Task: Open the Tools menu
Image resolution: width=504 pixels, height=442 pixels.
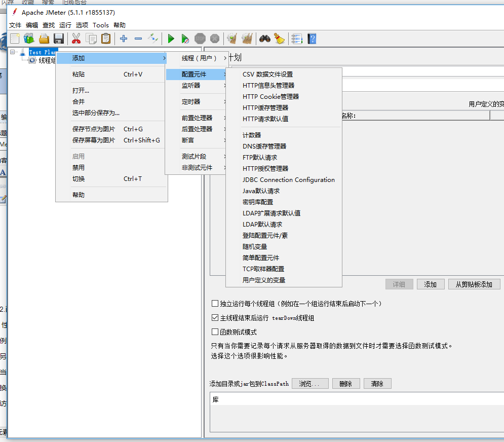Action: click(101, 25)
